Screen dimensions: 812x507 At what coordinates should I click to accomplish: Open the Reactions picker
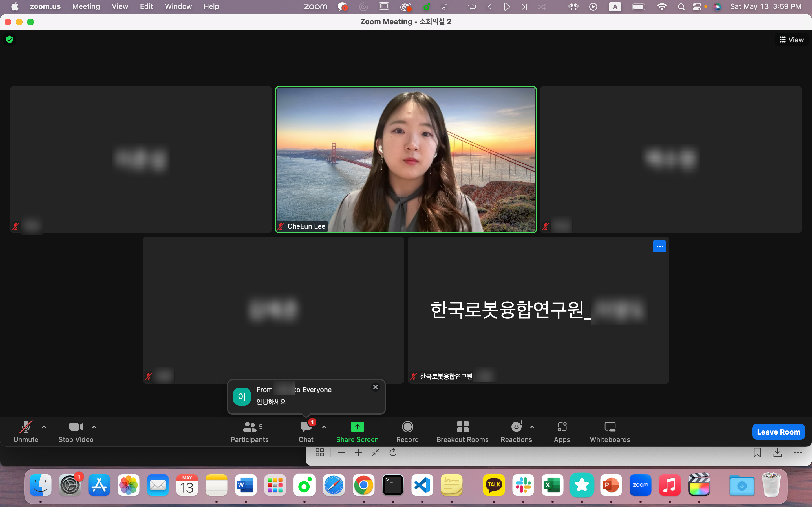pos(516,431)
